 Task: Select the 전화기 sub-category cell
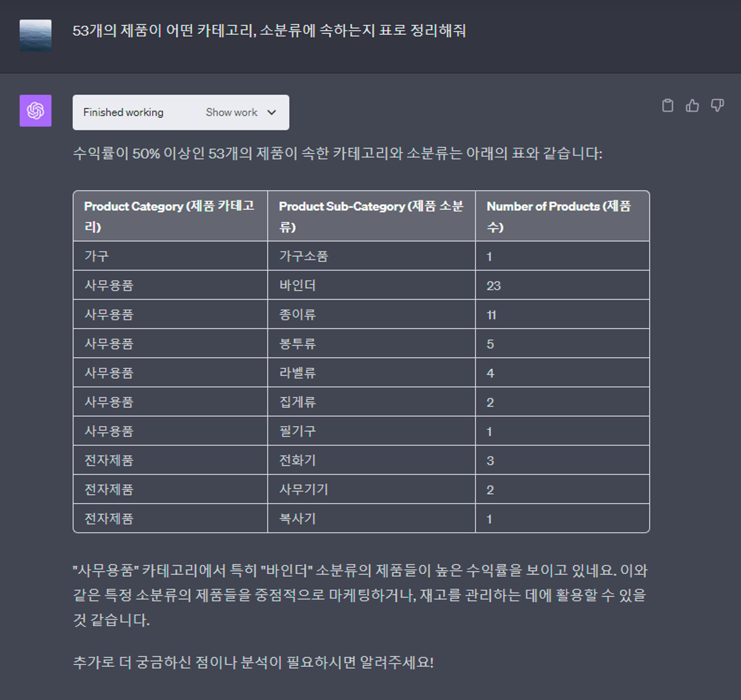371,460
